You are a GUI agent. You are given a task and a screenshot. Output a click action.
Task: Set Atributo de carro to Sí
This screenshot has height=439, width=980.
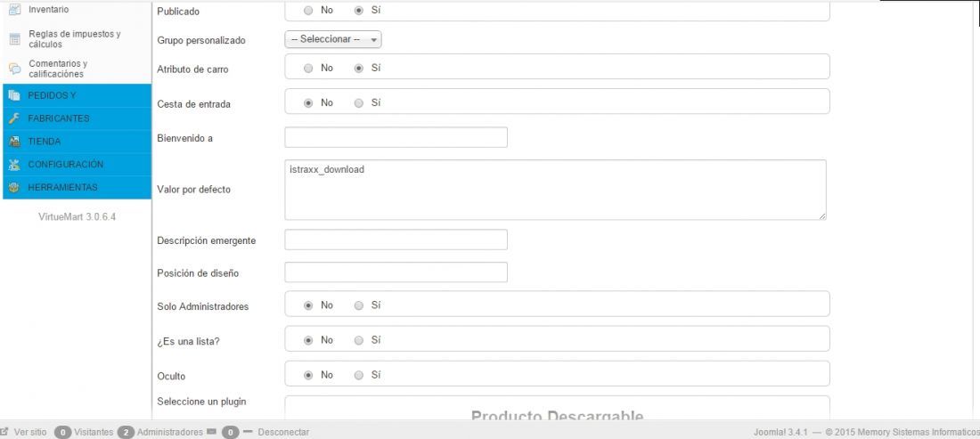(x=358, y=68)
